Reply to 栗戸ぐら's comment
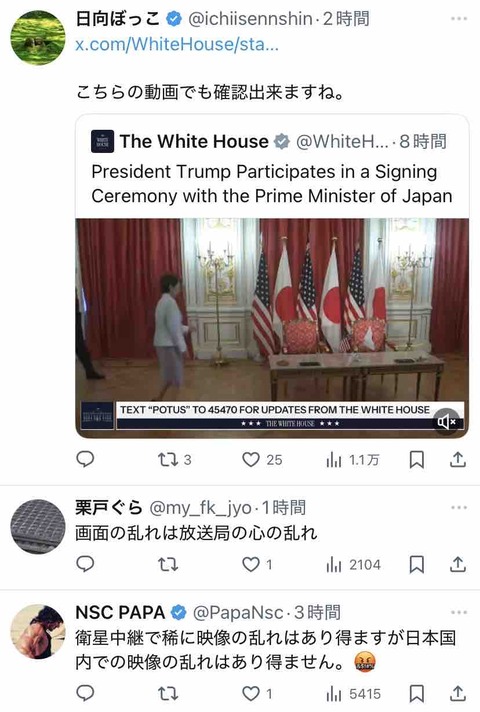This screenshot has height=712, width=480. pos(85,564)
